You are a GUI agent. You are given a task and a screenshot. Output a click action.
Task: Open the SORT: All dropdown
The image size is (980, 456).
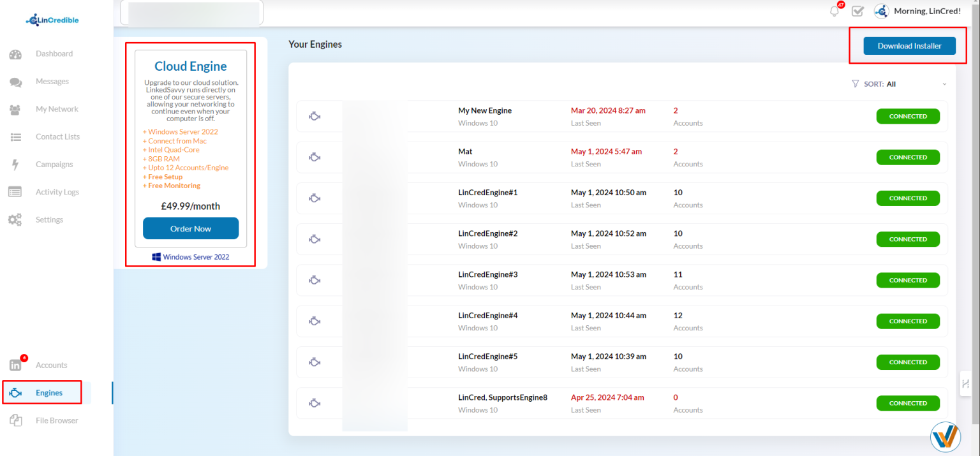[900, 84]
